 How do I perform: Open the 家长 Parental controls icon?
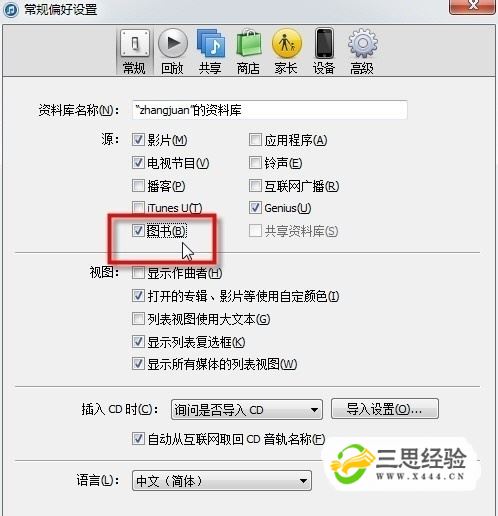click(286, 43)
